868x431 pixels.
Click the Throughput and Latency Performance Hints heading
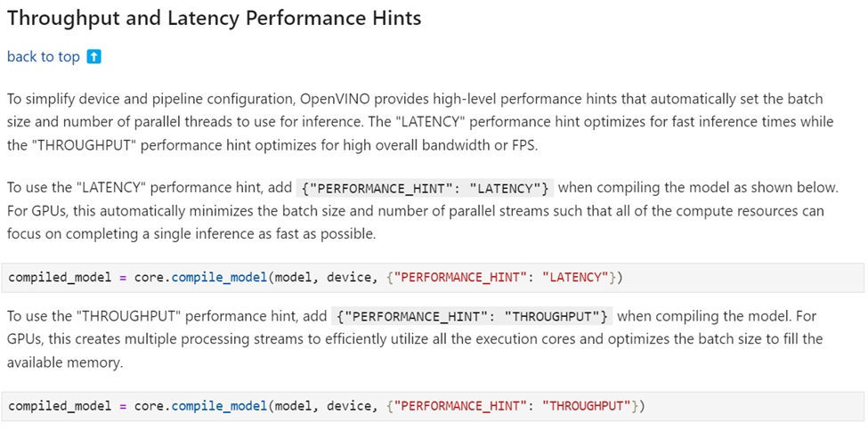pos(215,18)
